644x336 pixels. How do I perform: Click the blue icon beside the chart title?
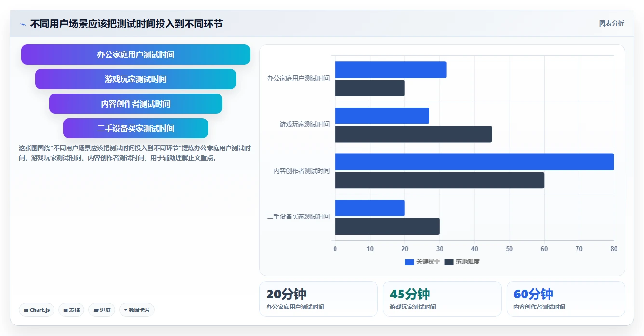tap(23, 24)
